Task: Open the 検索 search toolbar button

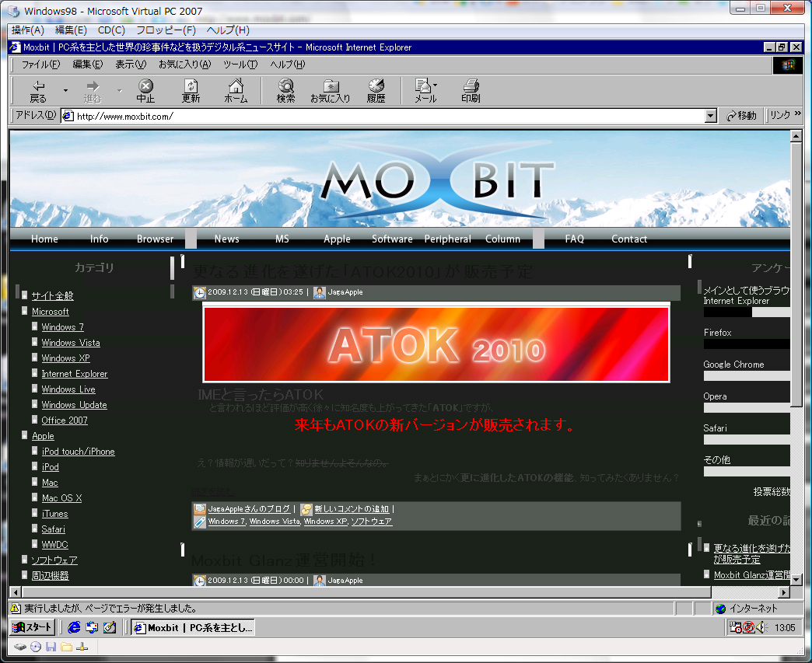Action: [285, 92]
